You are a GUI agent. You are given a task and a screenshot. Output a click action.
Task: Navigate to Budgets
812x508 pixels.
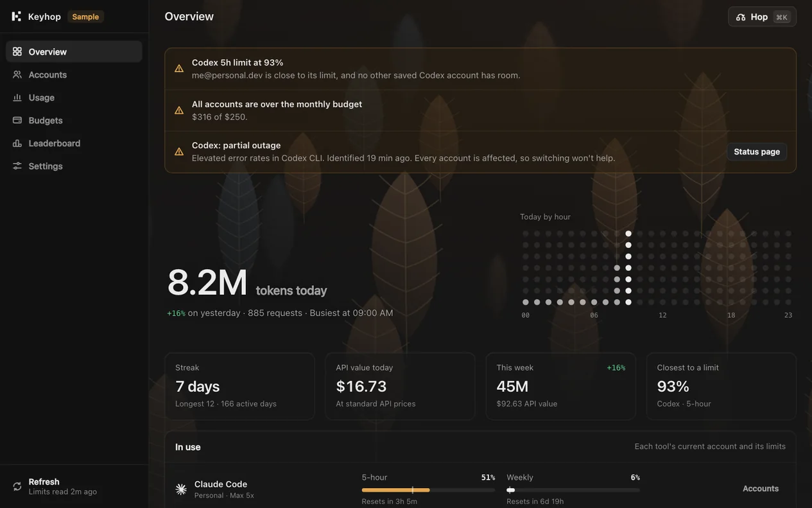pos(74,120)
